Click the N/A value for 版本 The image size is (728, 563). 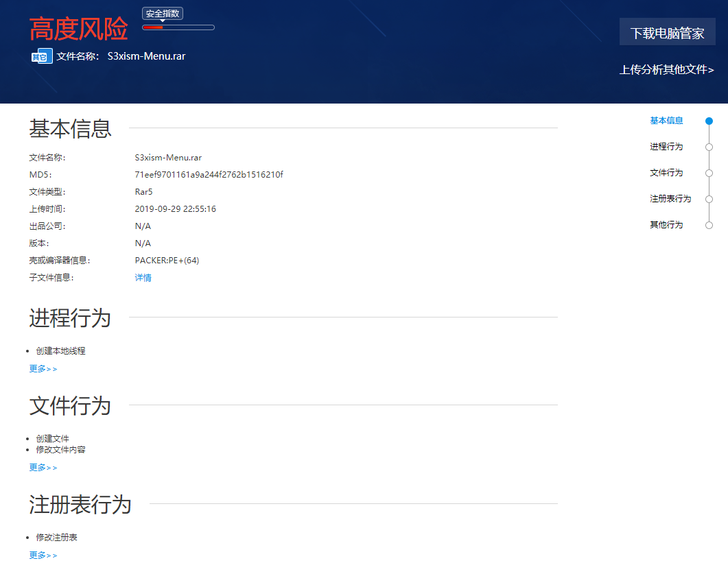(143, 243)
